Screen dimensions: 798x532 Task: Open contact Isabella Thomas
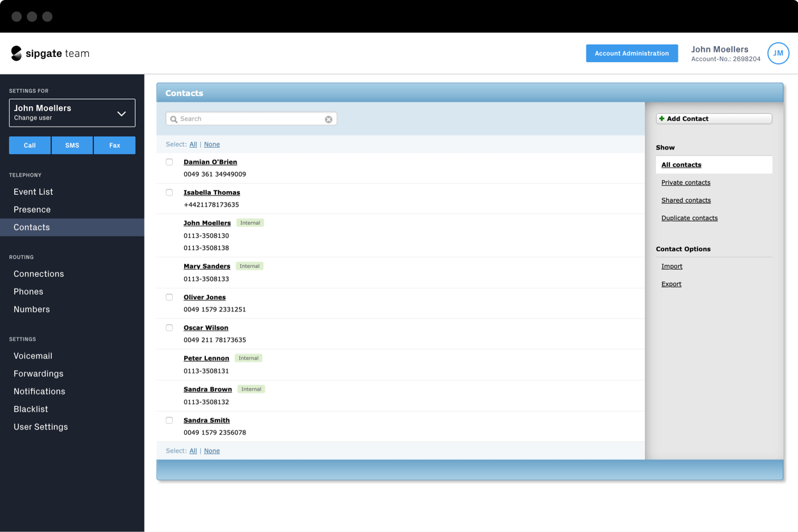point(212,192)
